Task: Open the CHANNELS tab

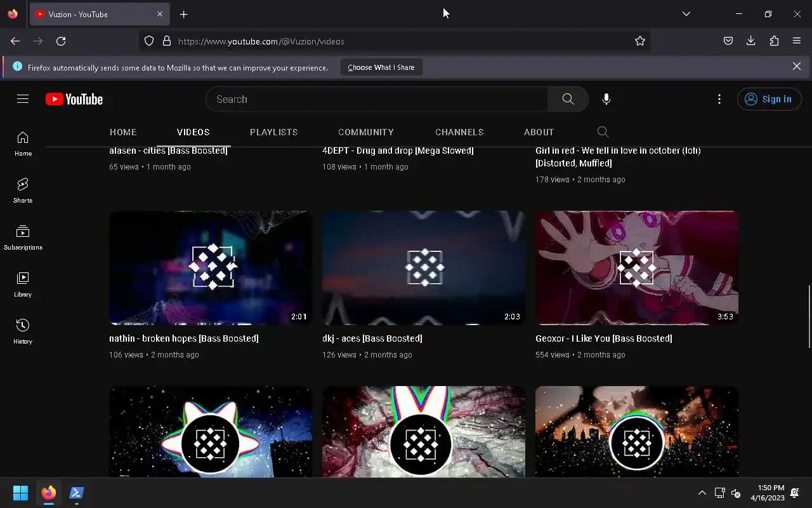Action: 459,132
